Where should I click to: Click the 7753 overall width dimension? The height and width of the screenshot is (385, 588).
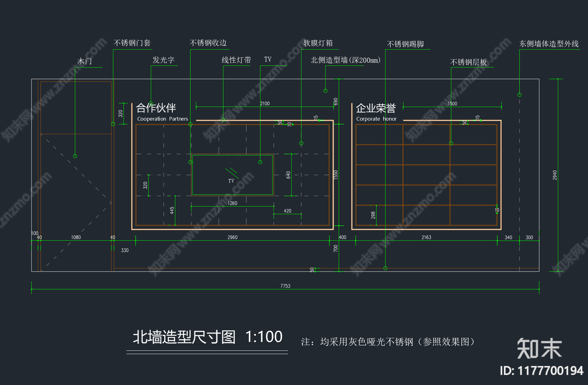285,286
